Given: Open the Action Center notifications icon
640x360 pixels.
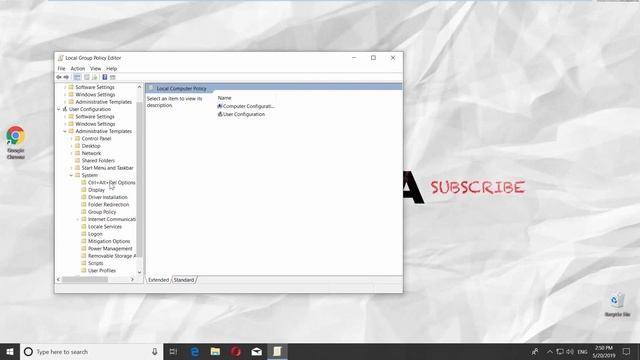Looking at the screenshot, I should [x=626, y=351].
